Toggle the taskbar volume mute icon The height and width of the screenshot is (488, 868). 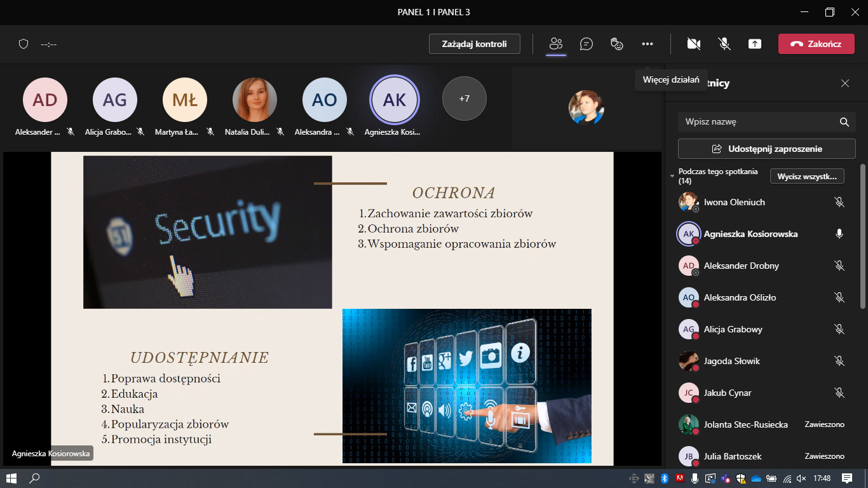point(801,478)
